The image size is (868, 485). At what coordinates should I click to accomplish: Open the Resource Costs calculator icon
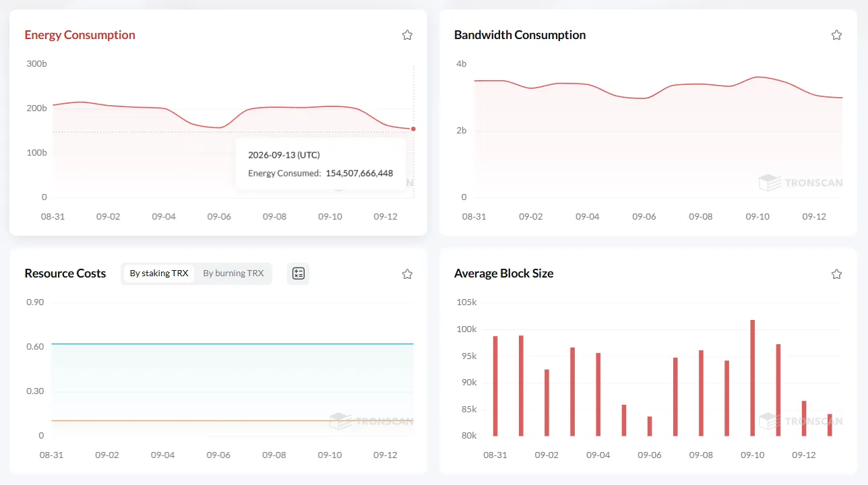click(x=299, y=273)
